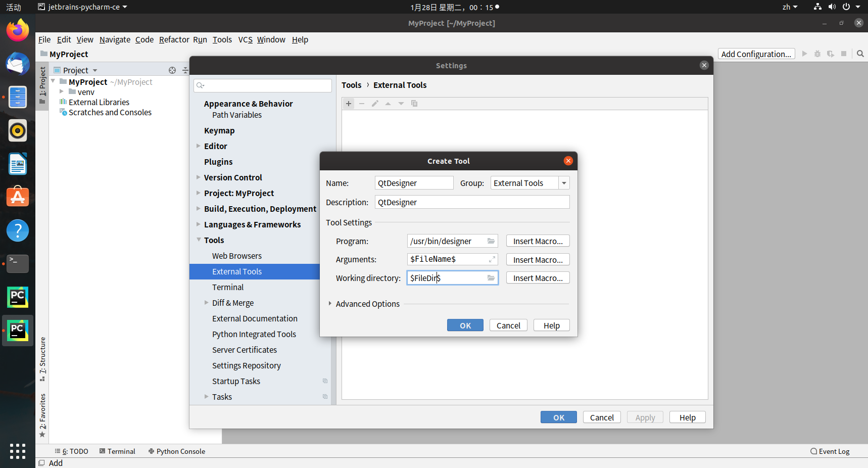Screen dimensions: 868x468
Task: Click the move up arrow in External Tools toolbar
Action: pos(388,104)
